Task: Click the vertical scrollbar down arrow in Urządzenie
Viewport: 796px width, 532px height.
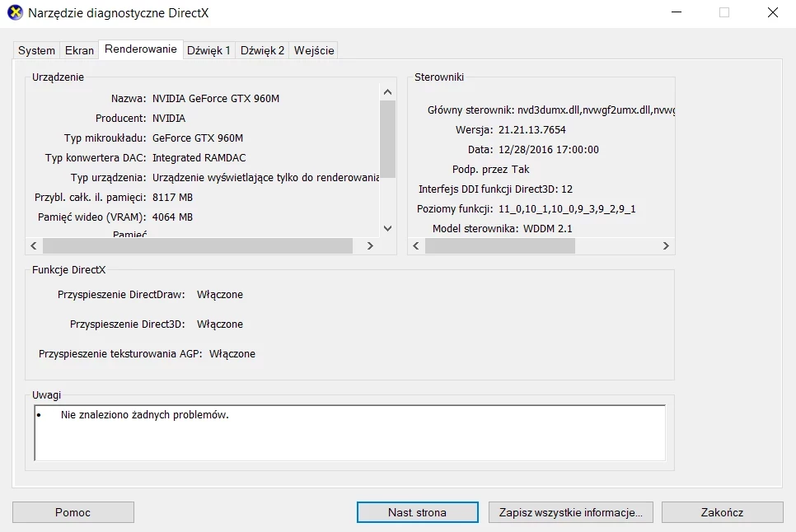Action: 387,228
